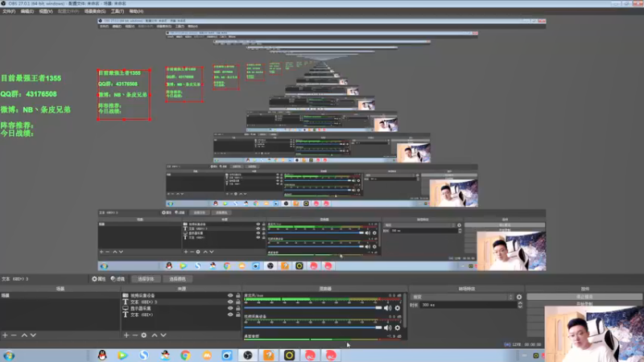Move the scene down in the Scenes dock
644x362 pixels.
[33, 335]
